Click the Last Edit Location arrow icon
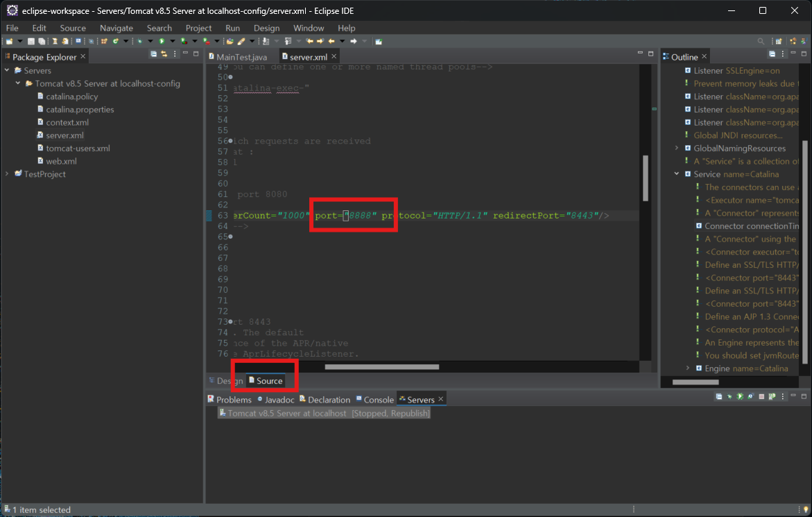The image size is (812, 517). pyautogui.click(x=309, y=42)
